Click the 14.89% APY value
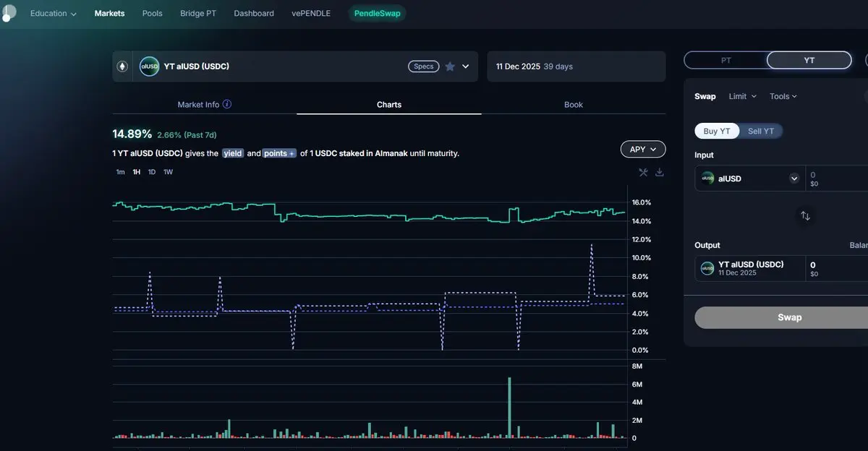The image size is (868, 451). click(x=132, y=134)
